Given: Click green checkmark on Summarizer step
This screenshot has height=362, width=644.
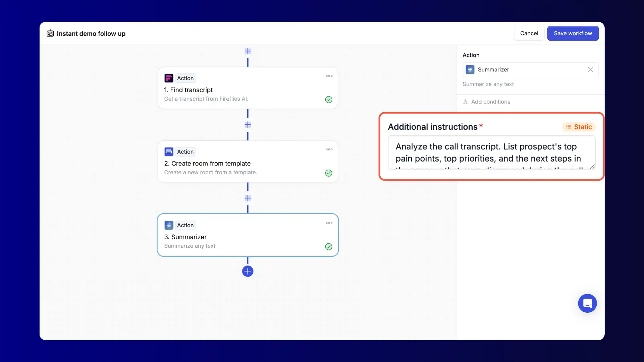Looking at the screenshot, I should (329, 247).
